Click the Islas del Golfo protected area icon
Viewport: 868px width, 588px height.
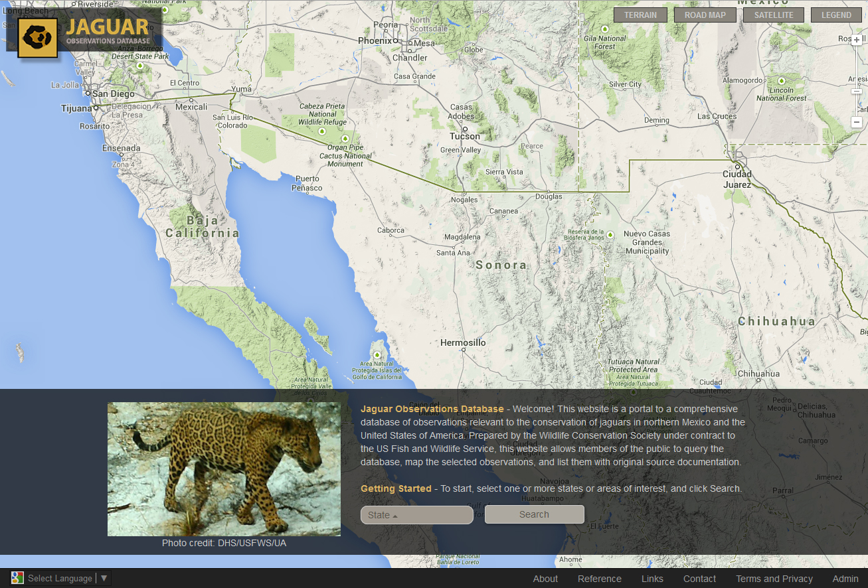[377, 355]
